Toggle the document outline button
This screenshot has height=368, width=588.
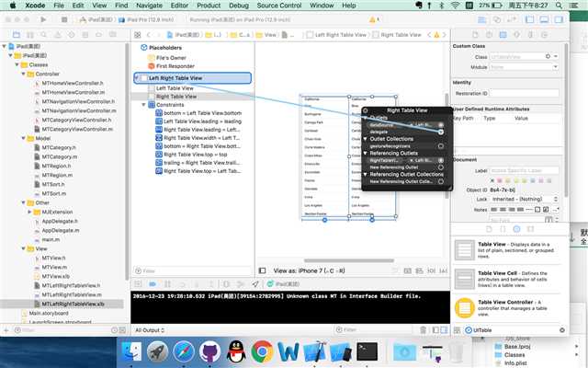[x=263, y=270]
